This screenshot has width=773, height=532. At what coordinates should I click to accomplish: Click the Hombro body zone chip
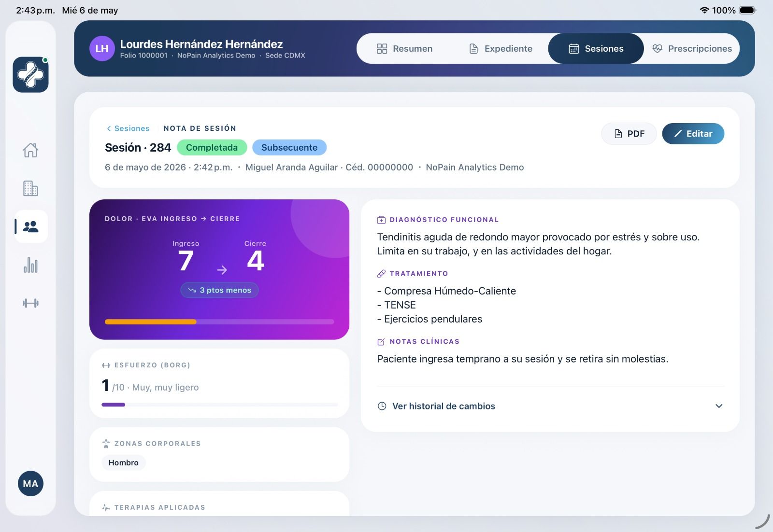point(124,462)
